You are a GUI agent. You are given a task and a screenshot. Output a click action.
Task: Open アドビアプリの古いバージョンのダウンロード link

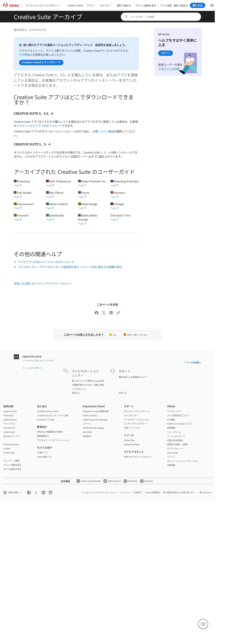click(x=46, y=262)
